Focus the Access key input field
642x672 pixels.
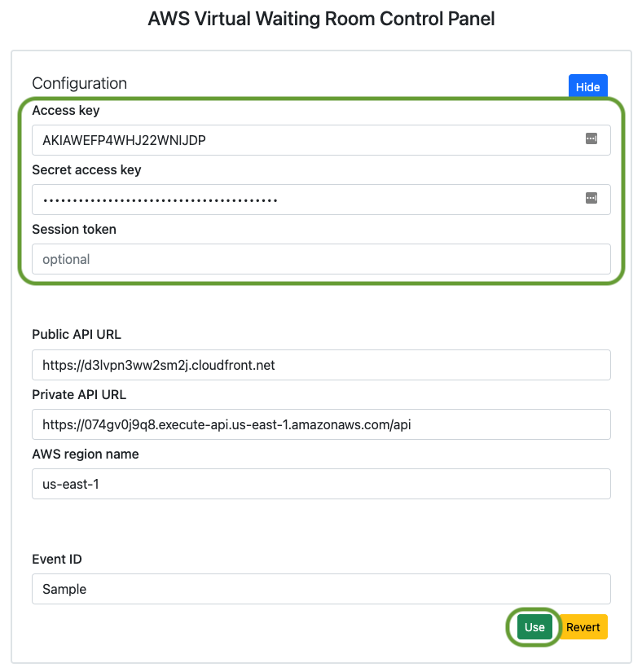pos(321,140)
